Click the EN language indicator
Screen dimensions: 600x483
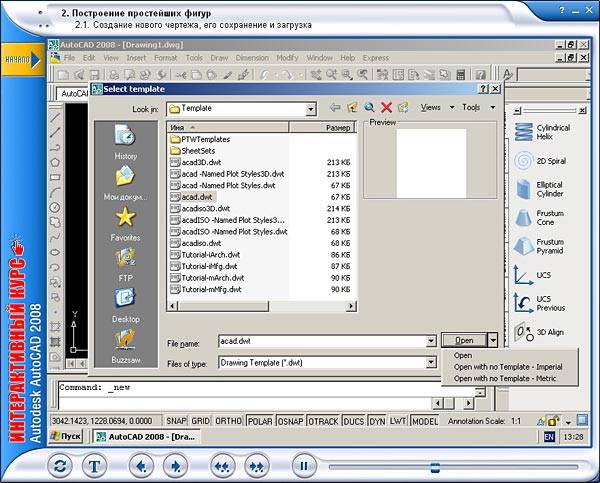click(x=549, y=436)
